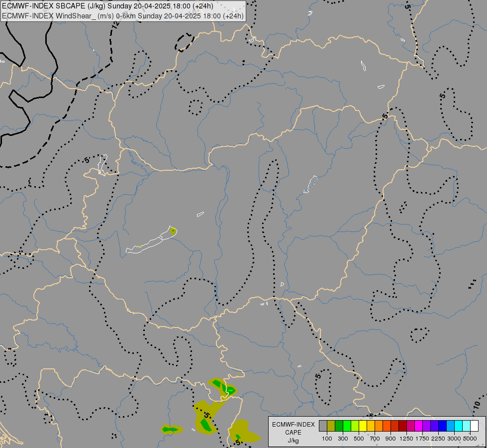
Task: Click the legend label '900'
Action: tap(390, 439)
